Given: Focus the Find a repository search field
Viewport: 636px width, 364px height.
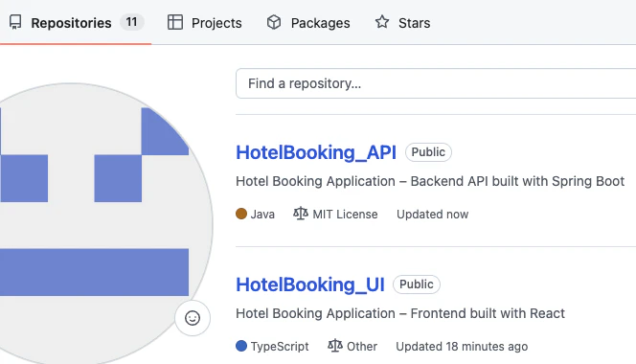Looking at the screenshot, I should pos(436,83).
